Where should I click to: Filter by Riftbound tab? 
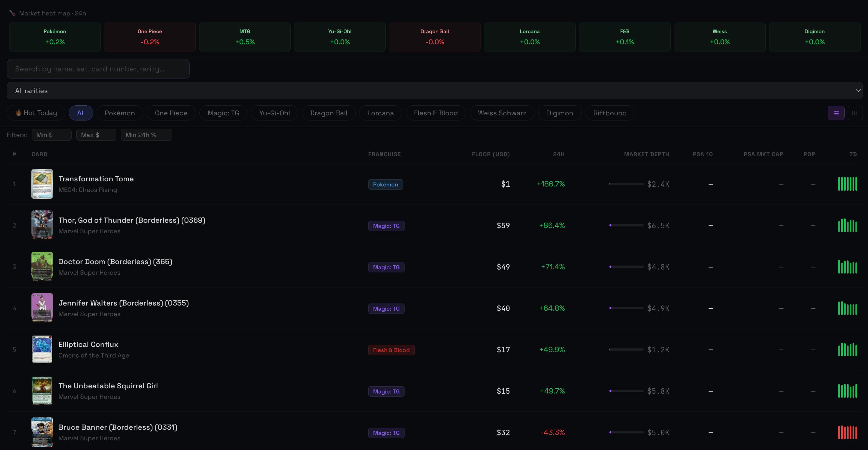tap(610, 113)
